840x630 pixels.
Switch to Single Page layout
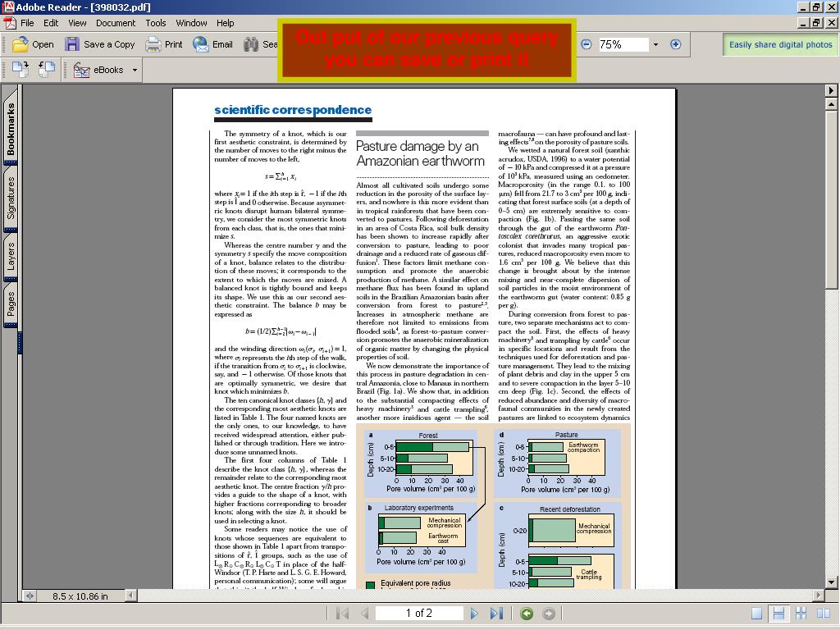coord(756,614)
